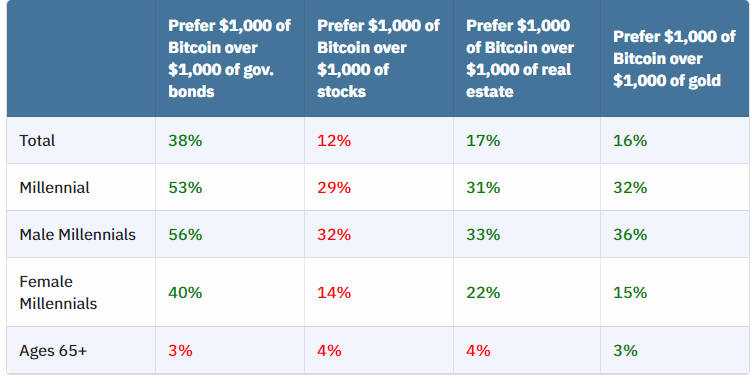Click the 'Total' row label
The height and width of the screenshot is (386, 752).
point(37,140)
